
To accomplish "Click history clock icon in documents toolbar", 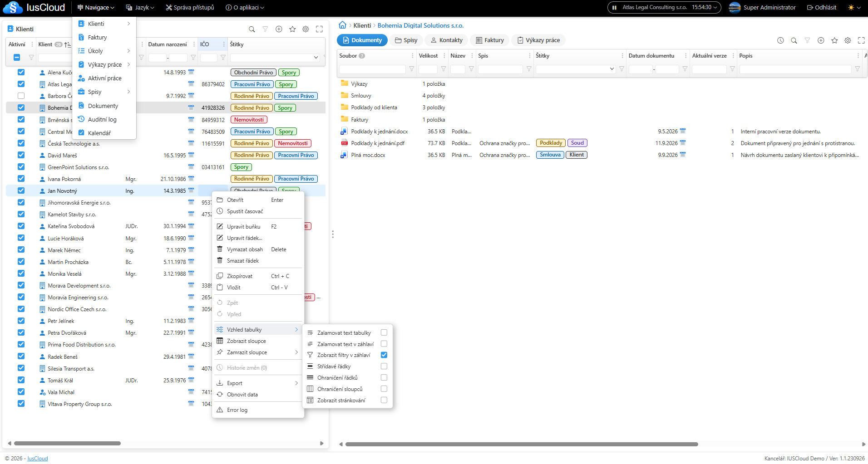I will tap(780, 40).
